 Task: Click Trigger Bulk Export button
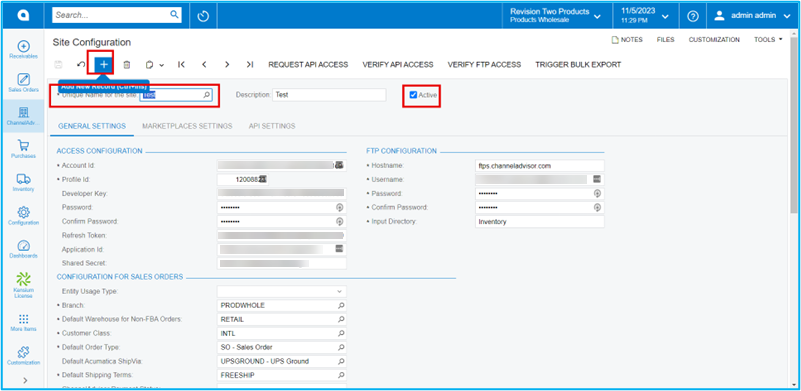(578, 64)
